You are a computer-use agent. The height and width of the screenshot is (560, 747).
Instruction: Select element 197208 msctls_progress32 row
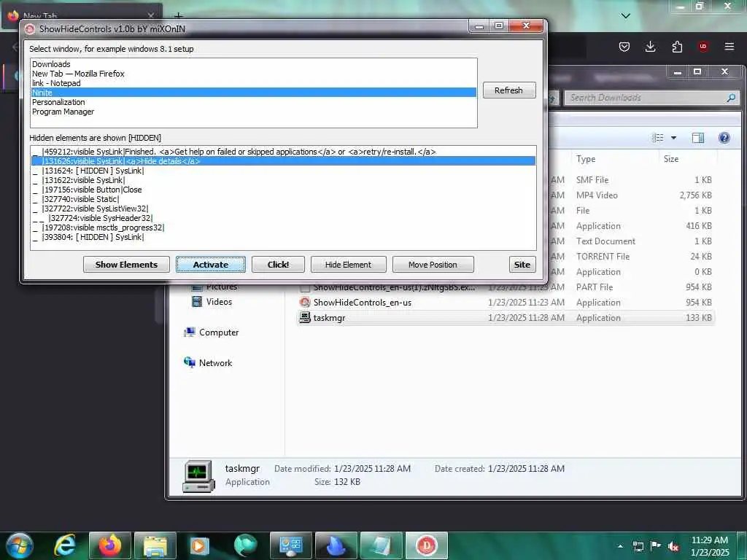pyautogui.click(x=284, y=227)
